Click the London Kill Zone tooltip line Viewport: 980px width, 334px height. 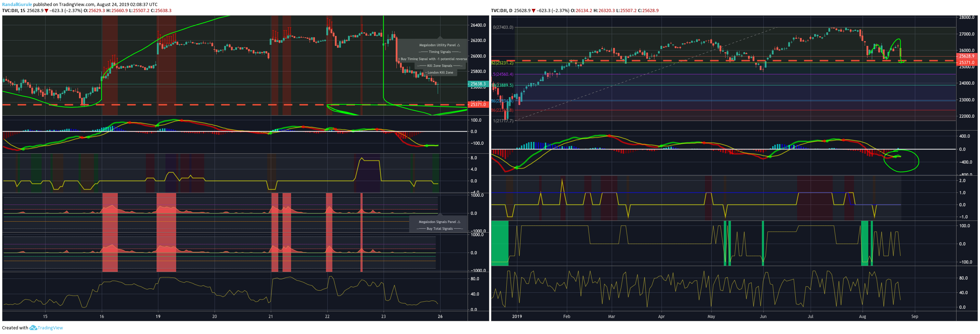coord(440,72)
